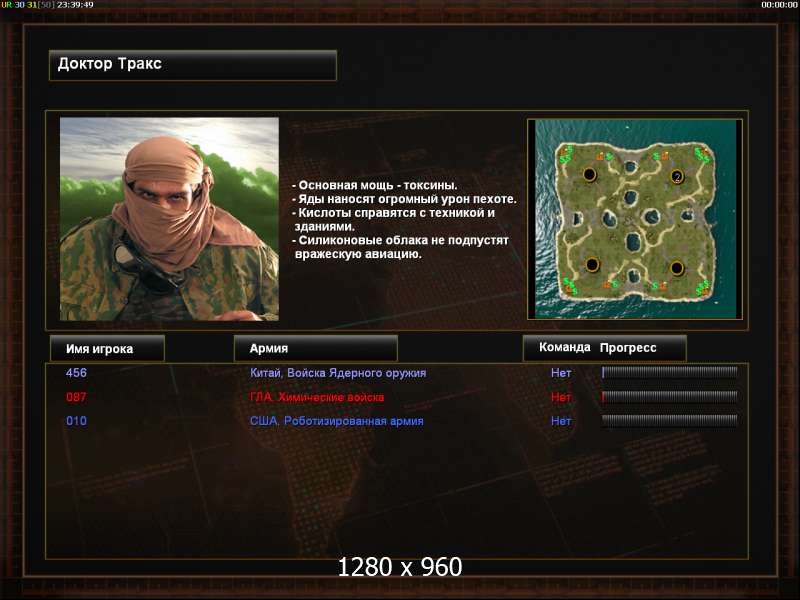Click the red progress bar for player 087

669,396
